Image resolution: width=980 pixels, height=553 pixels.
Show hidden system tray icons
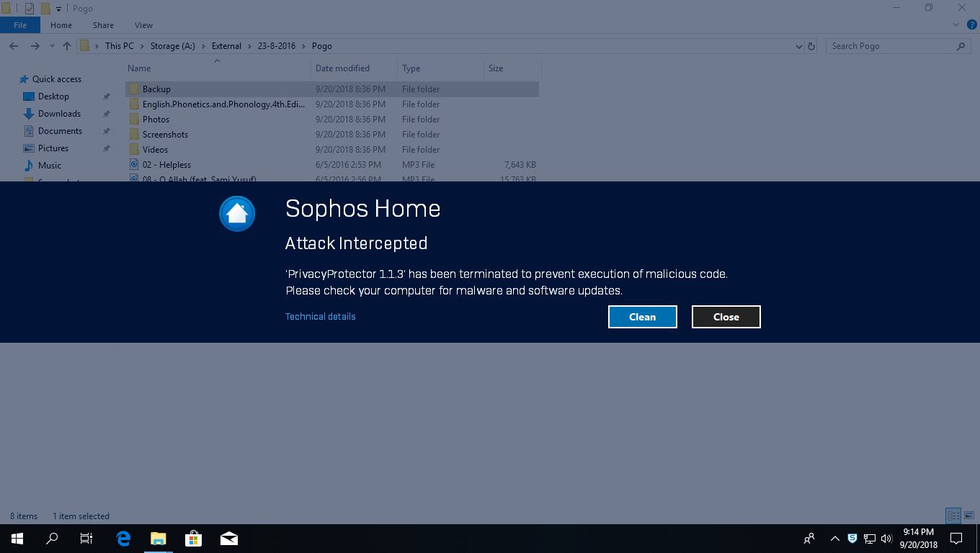pos(835,539)
